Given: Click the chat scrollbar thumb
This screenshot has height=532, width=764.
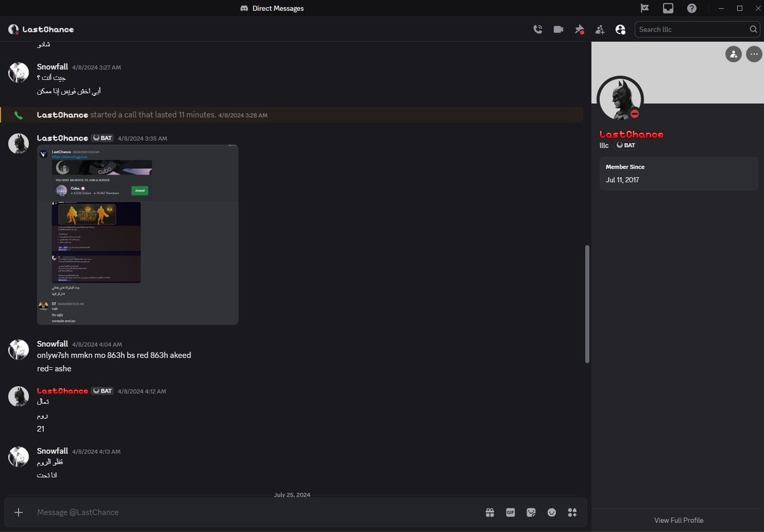Looking at the screenshot, I should 587,304.
